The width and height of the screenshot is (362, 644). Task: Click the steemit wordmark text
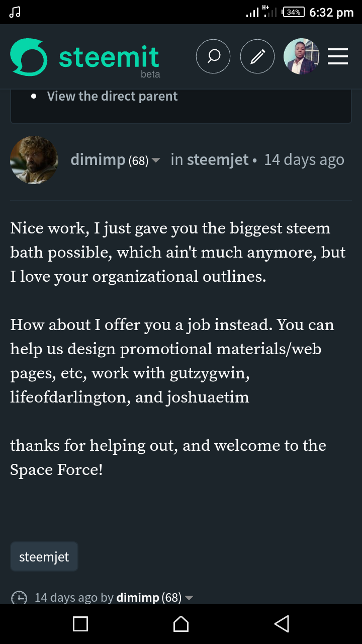click(x=109, y=57)
